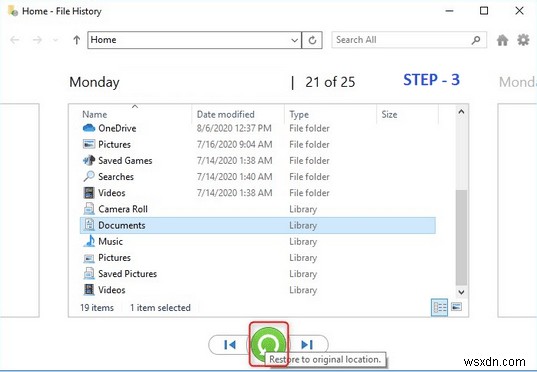
Task: Click the date 7/16/2020 9:04 AM
Action: point(235,144)
